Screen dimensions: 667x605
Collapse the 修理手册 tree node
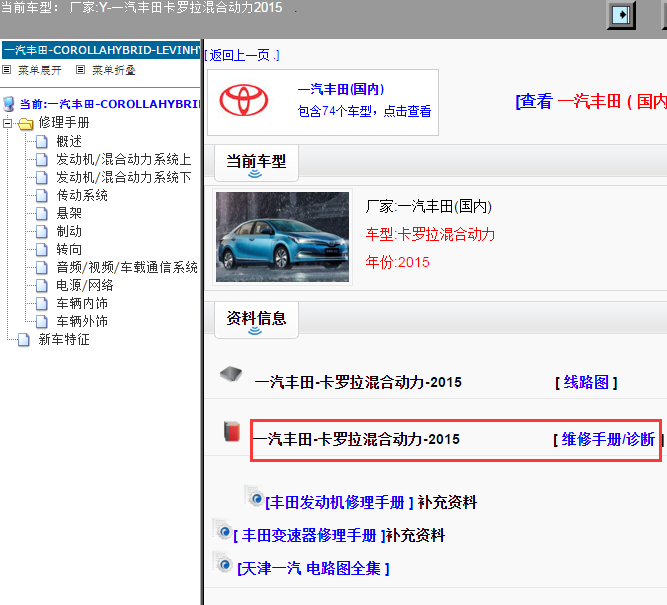pyautogui.click(x=7, y=124)
